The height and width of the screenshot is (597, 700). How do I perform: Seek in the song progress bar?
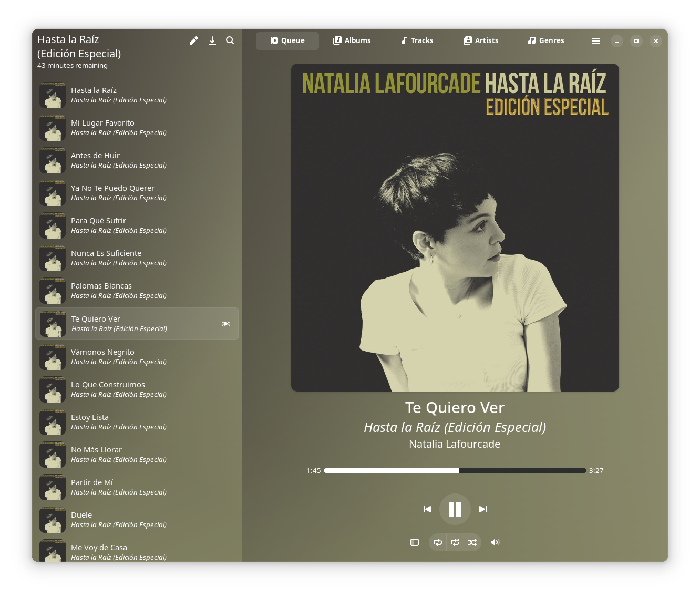point(455,471)
